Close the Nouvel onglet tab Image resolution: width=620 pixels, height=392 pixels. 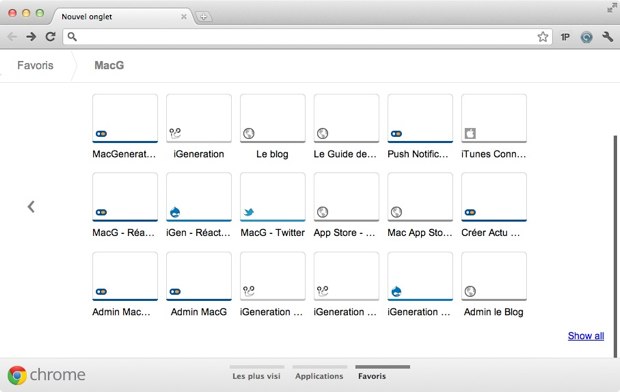pyautogui.click(x=184, y=17)
